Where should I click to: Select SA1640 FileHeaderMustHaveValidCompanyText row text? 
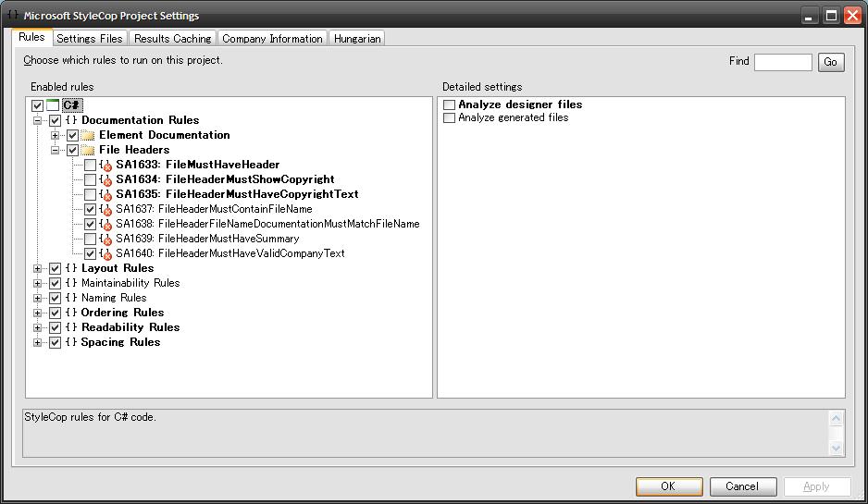[x=230, y=254]
